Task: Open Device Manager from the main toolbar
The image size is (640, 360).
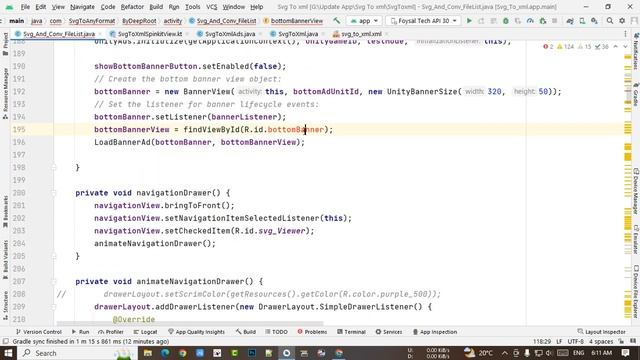Action: point(582,20)
